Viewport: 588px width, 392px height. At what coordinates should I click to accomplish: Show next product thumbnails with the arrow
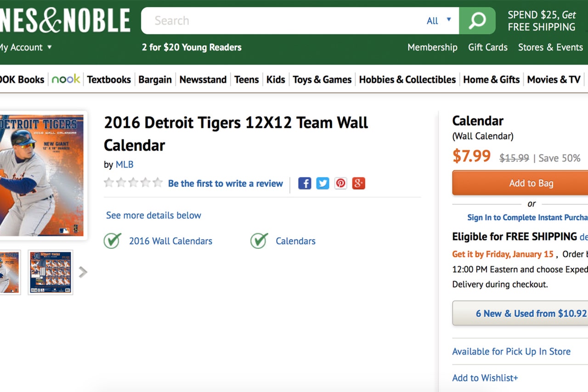(x=83, y=272)
